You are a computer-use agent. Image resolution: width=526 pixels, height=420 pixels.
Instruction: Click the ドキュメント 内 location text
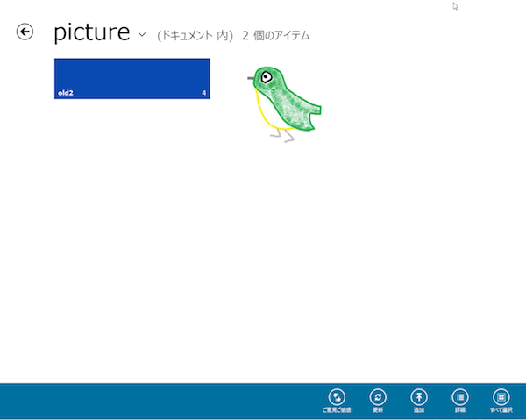(x=195, y=36)
